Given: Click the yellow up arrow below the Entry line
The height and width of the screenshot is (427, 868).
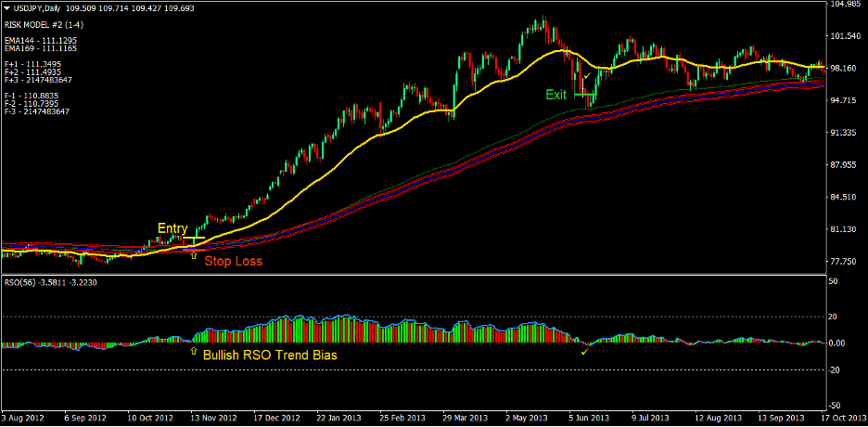Looking at the screenshot, I should pyautogui.click(x=193, y=254).
